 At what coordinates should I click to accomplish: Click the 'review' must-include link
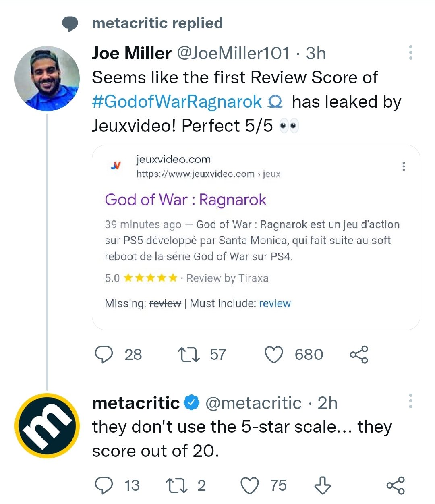pyautogui.click(x=275, y=303)
